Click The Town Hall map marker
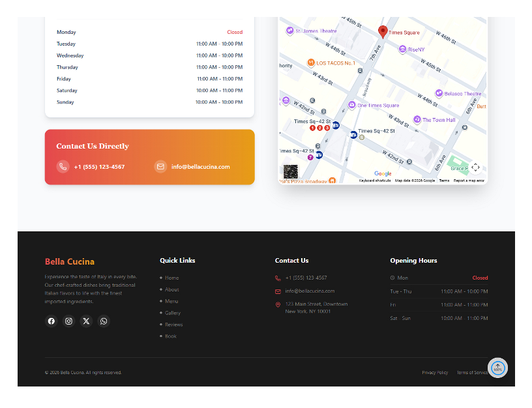The width and height of the screenshot is (532, 408). [x=417, y=119]
